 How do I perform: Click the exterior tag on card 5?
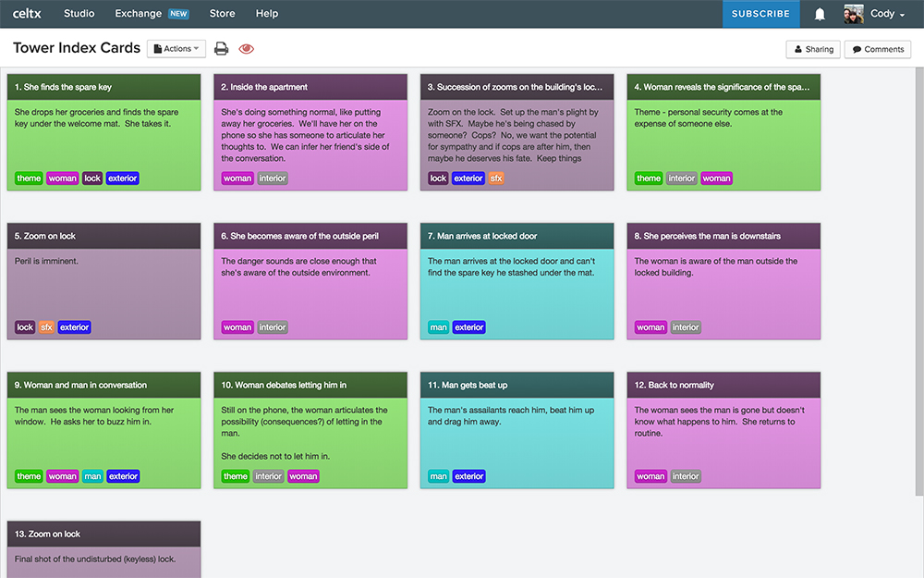tap(74, 327)
